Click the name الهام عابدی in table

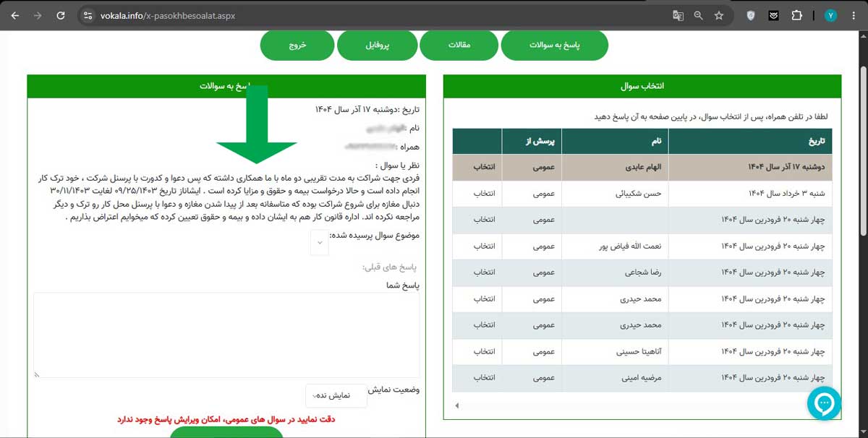(x=644, y=167)
